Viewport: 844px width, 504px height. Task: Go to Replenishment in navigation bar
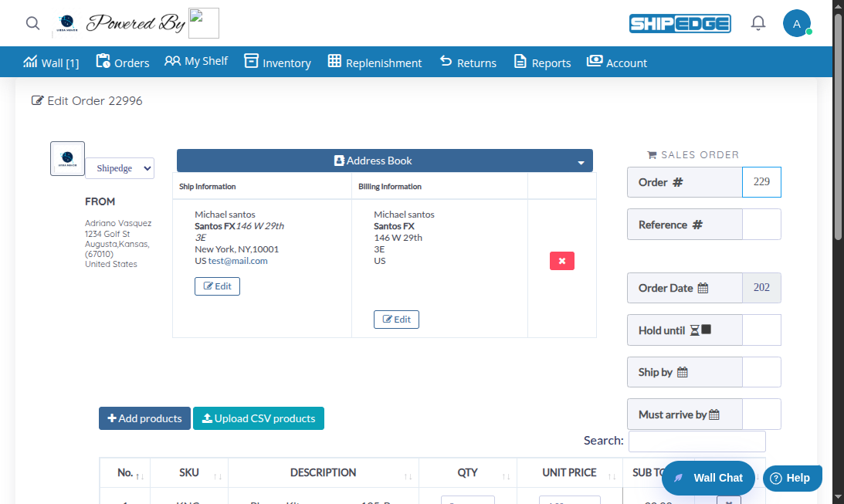[x=375, y=63]
